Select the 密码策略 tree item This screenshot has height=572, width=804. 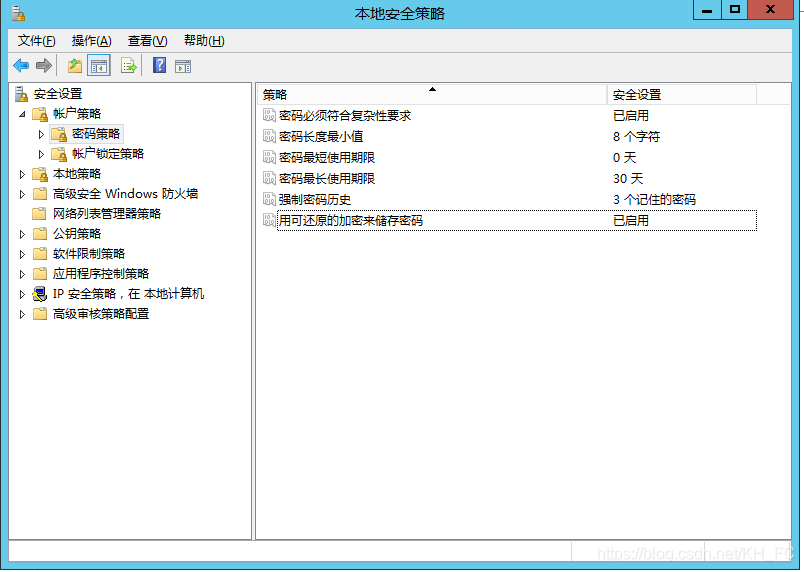click(x=95, y=134)
